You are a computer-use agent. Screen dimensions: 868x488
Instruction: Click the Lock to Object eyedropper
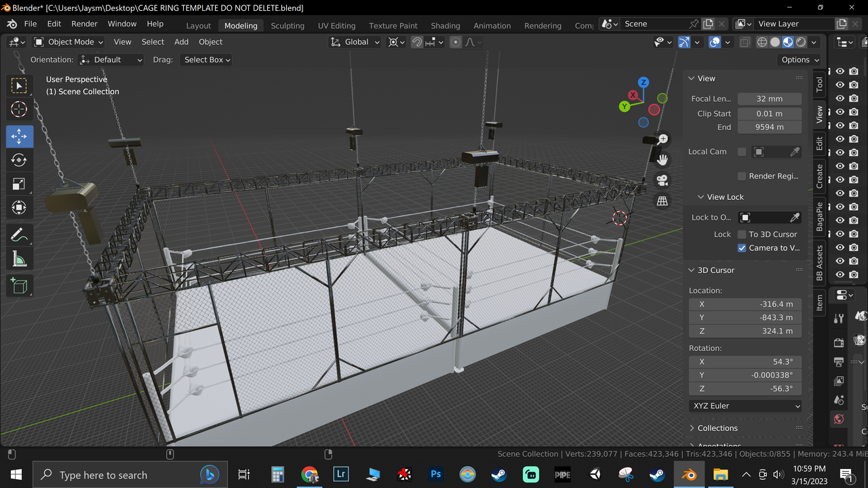(795, 218)
